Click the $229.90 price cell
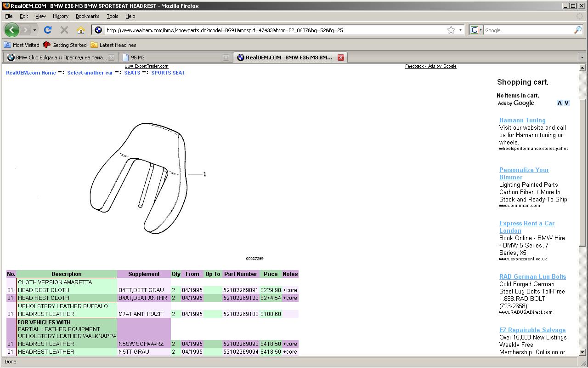588x368 pixels. coord(271,290)
